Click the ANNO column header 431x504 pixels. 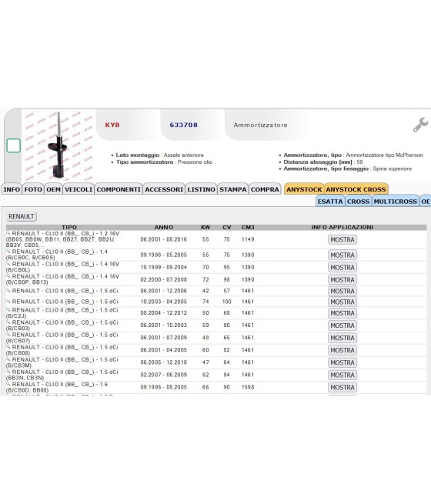click(x=164, y=227)
